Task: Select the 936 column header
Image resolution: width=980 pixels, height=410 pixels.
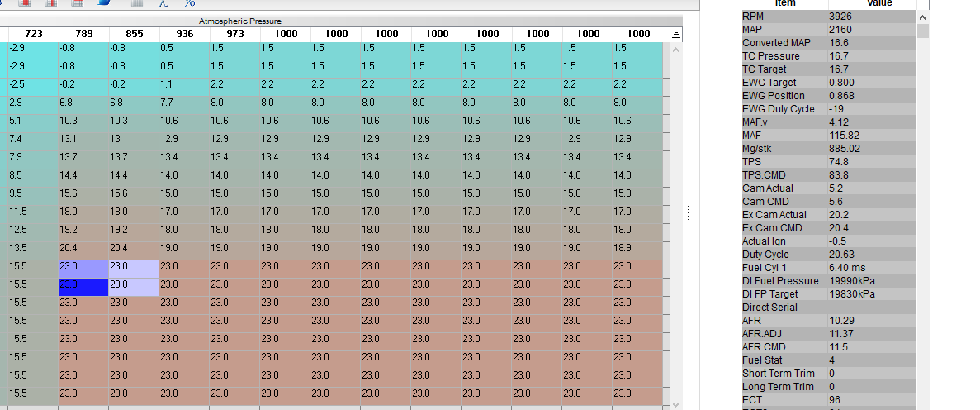Action: point(184,34)
